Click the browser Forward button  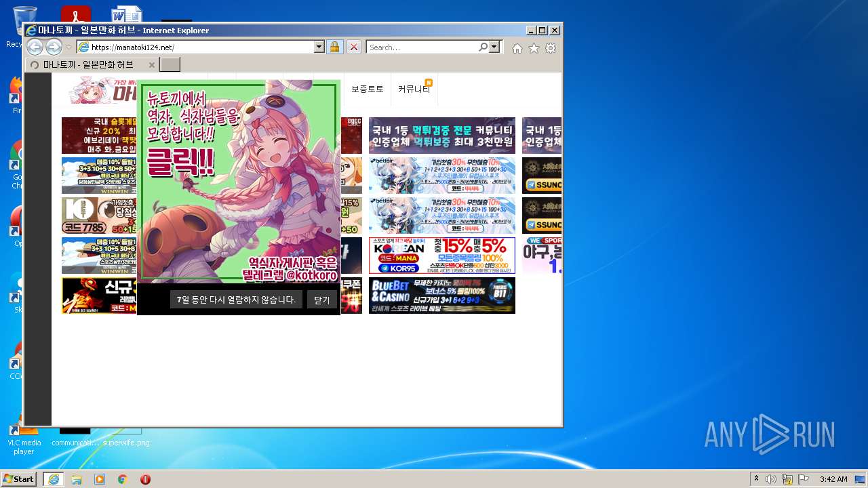click(54, 47)
